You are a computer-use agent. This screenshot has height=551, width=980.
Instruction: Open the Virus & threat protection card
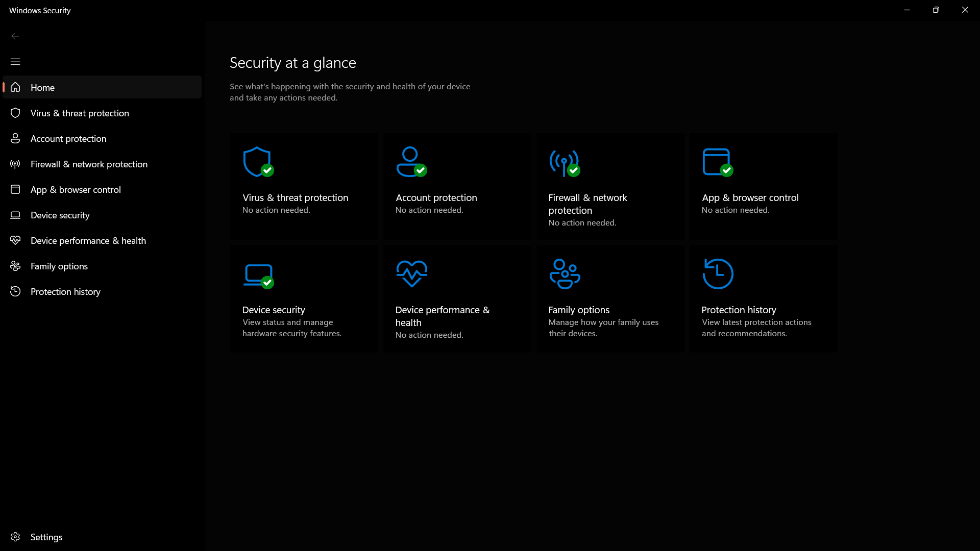304,186
